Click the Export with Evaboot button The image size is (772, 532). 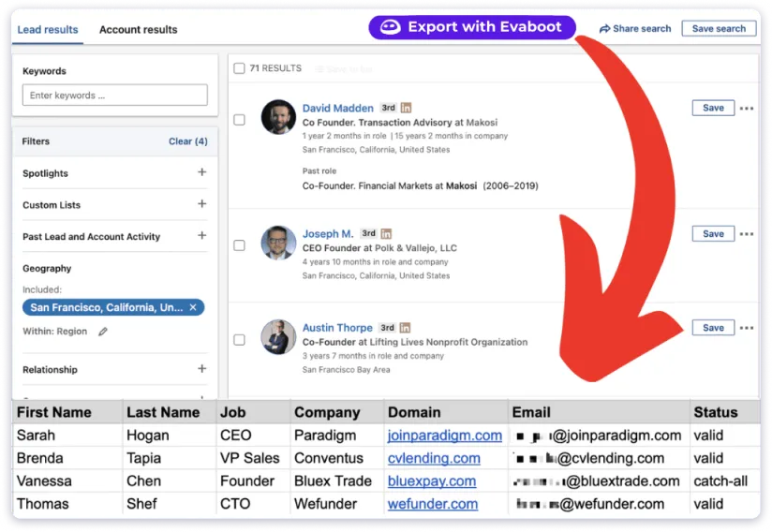point(471,27)
